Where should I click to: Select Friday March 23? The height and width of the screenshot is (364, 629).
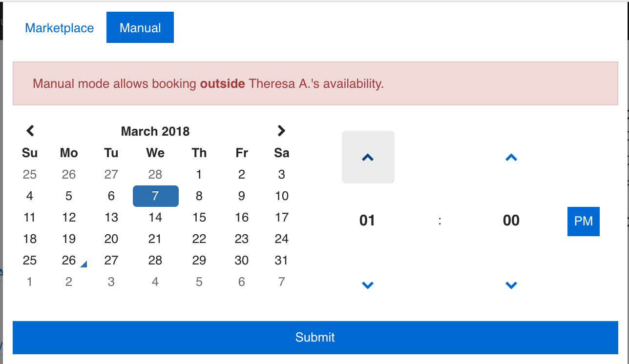pos(242,239)
